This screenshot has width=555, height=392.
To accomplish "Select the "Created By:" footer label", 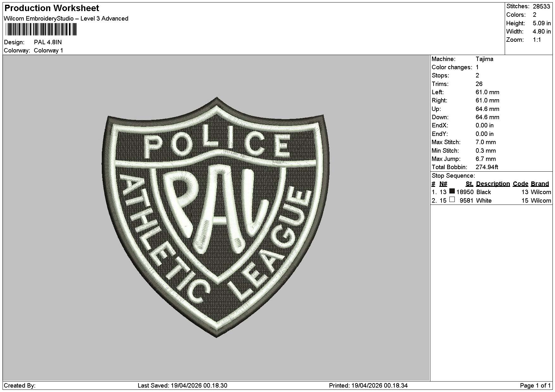I will [x=20, y=386].
